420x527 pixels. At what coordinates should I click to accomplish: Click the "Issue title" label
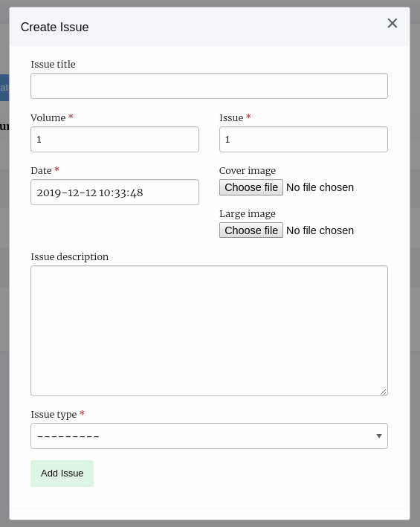(x=53, y=64)
